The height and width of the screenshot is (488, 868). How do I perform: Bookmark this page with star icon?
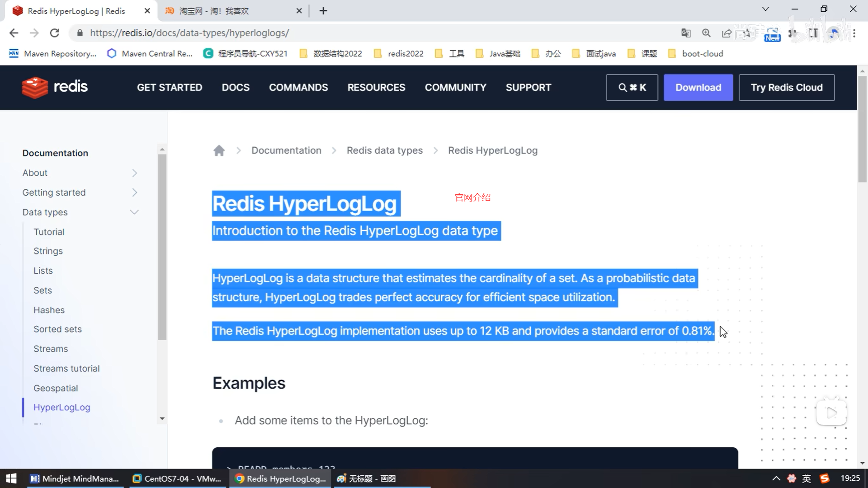[747, 33]
